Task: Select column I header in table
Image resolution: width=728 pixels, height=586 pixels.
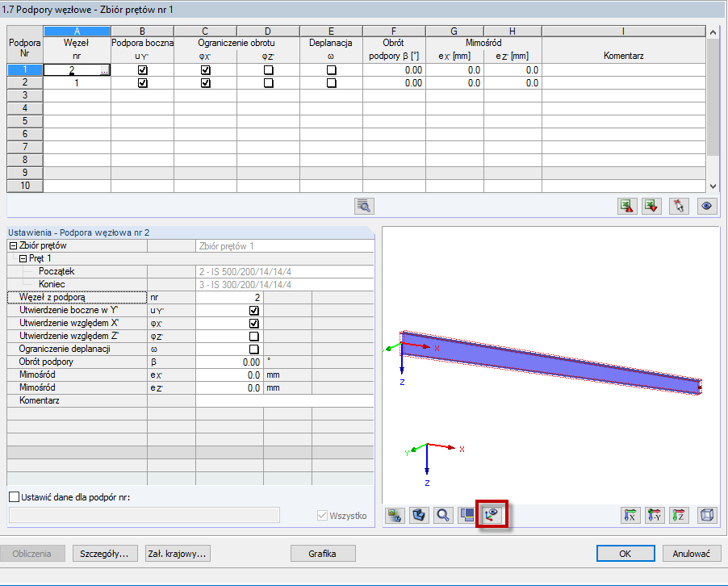Action: (624, 31)
